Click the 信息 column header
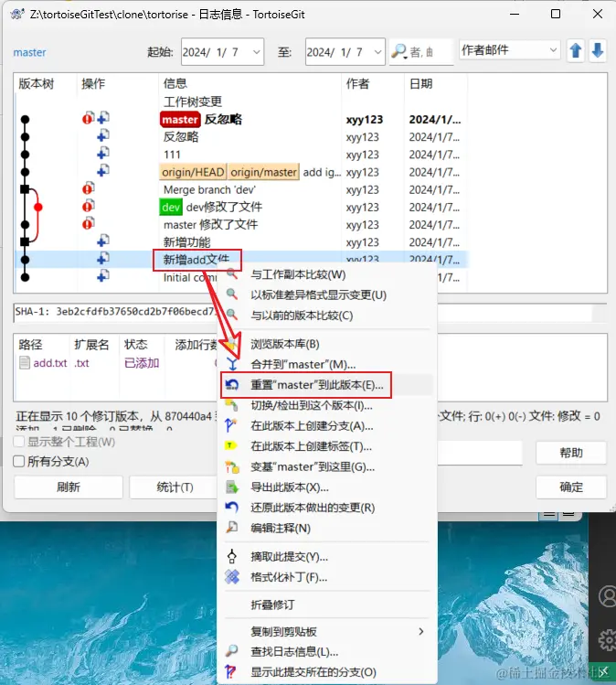Viewport: 616px width, 685px height. pyautogui.click(x=250, y=83)
